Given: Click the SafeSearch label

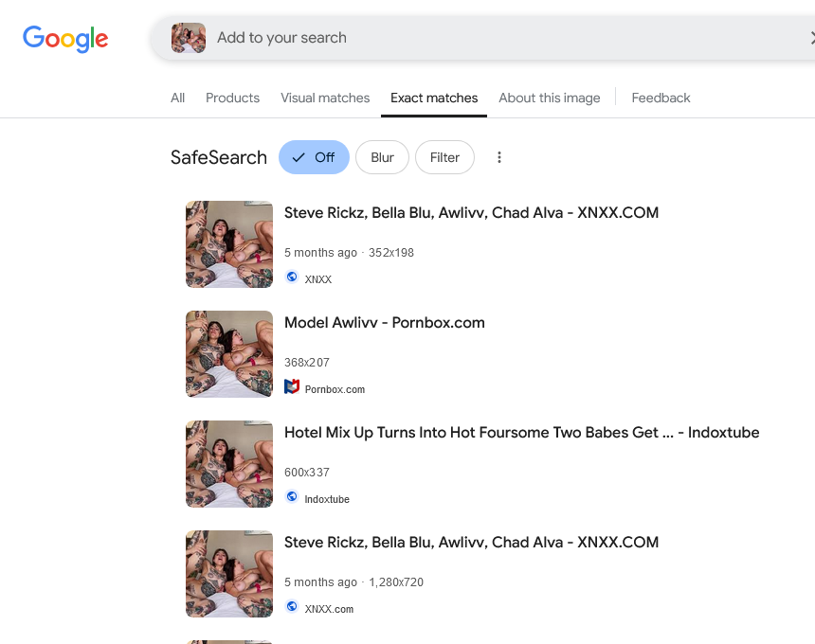Looking at the screenshot, I should (219, 157).
